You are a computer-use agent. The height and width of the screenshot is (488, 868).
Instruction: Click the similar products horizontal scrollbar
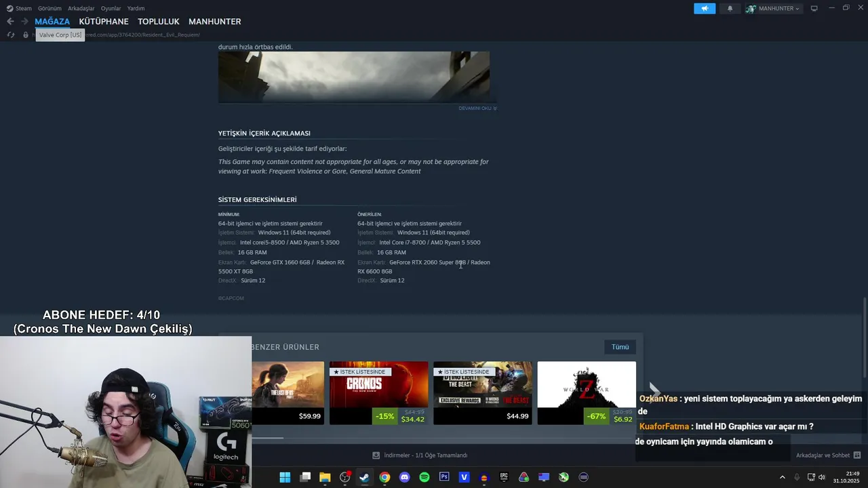pyautogui.click(x=268, y=438)
